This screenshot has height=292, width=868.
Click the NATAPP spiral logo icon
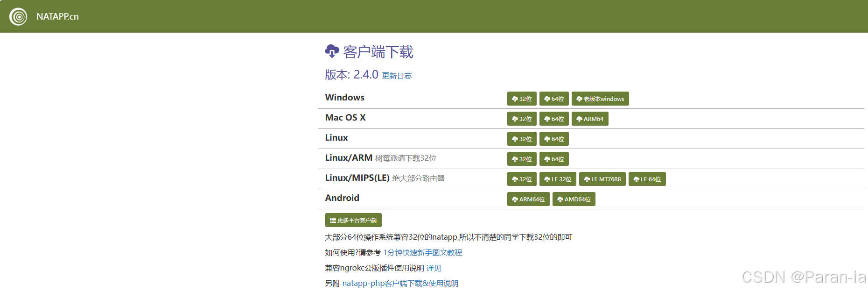[x=18, y=17]
